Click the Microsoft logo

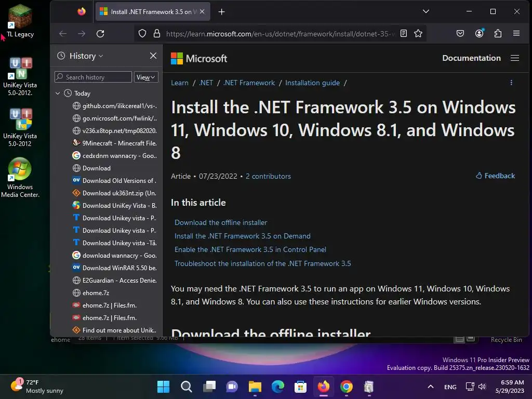(199, 58)
